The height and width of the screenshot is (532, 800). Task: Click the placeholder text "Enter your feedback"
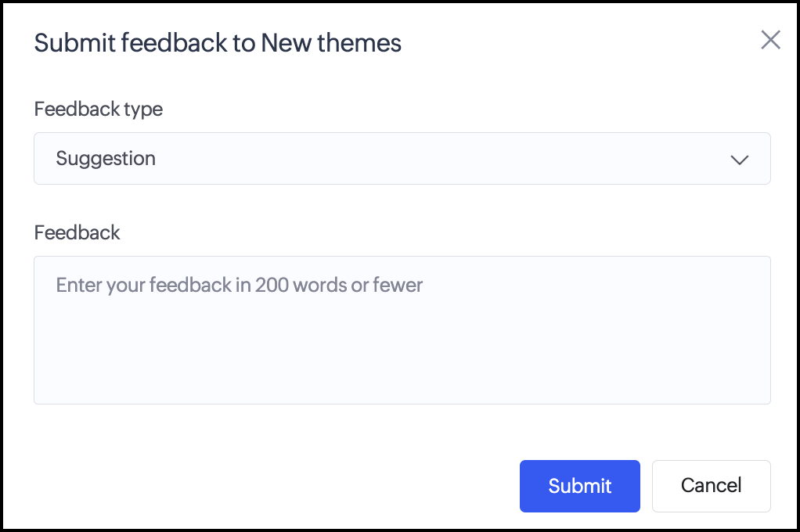(x=239, y=285)
